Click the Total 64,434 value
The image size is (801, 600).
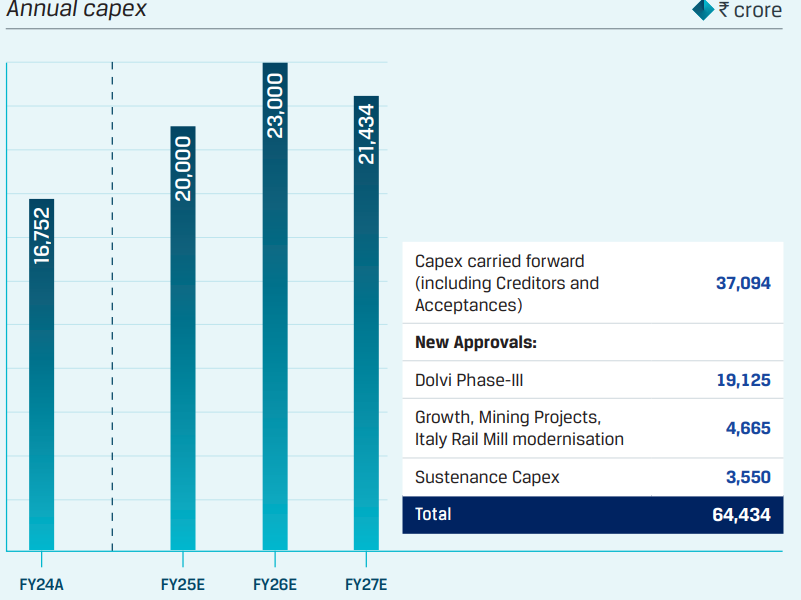click(743, 515)
